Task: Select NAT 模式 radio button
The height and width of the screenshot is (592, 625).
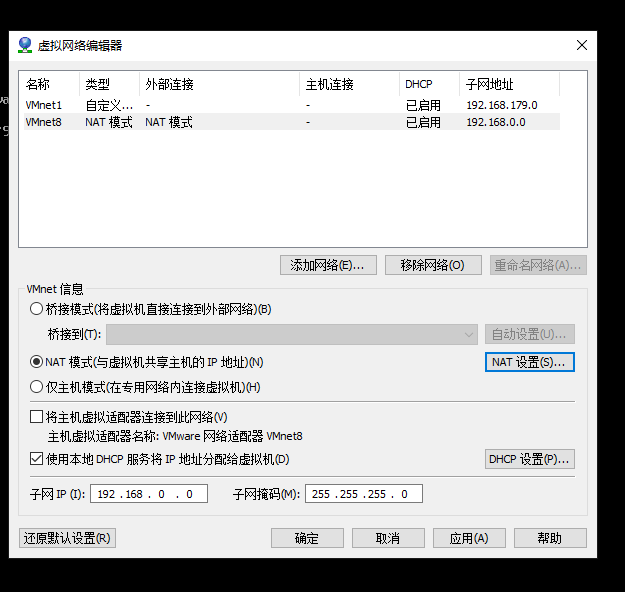Action: tap(36, 362)
